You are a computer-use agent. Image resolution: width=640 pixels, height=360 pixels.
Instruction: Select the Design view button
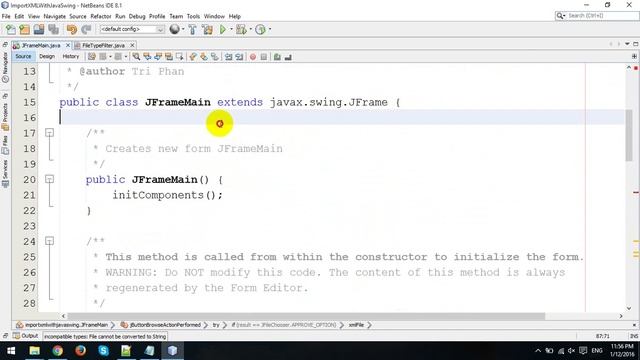[x=47, y=57]
